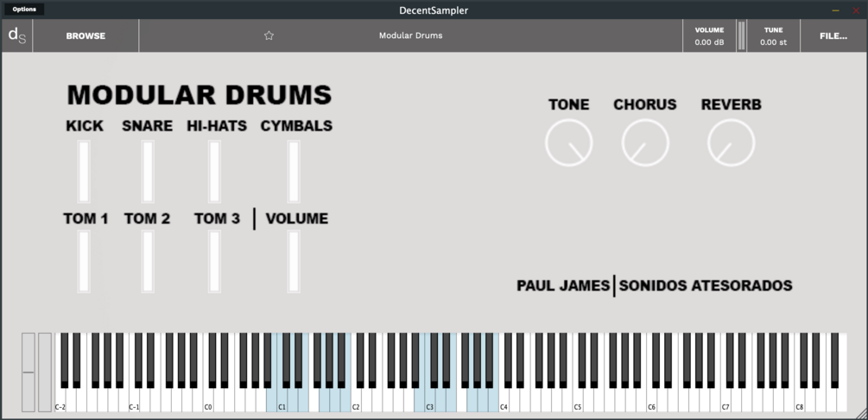The width and height of the screenshot is (868, 420).
Task: Play the C8 key
Action: (x=800, y=401)
